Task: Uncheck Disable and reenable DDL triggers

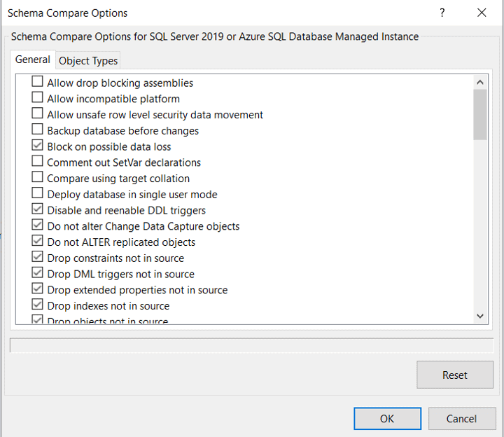Action: pos(37,209)
